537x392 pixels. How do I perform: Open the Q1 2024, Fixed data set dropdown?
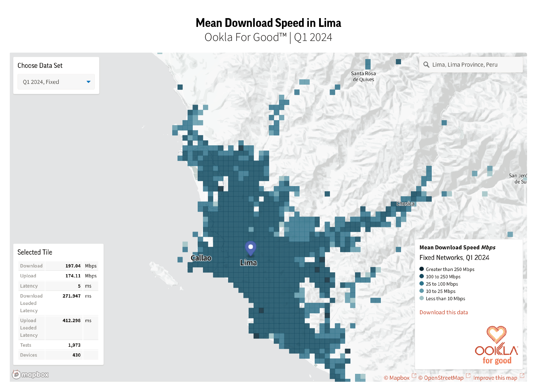coord(56,82)
